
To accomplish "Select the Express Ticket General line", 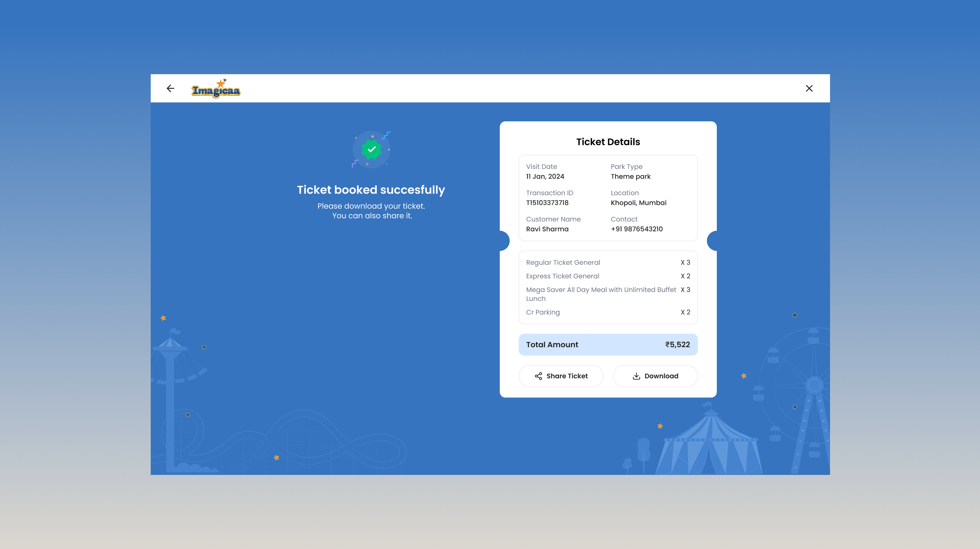I will [x=562, y=276].
